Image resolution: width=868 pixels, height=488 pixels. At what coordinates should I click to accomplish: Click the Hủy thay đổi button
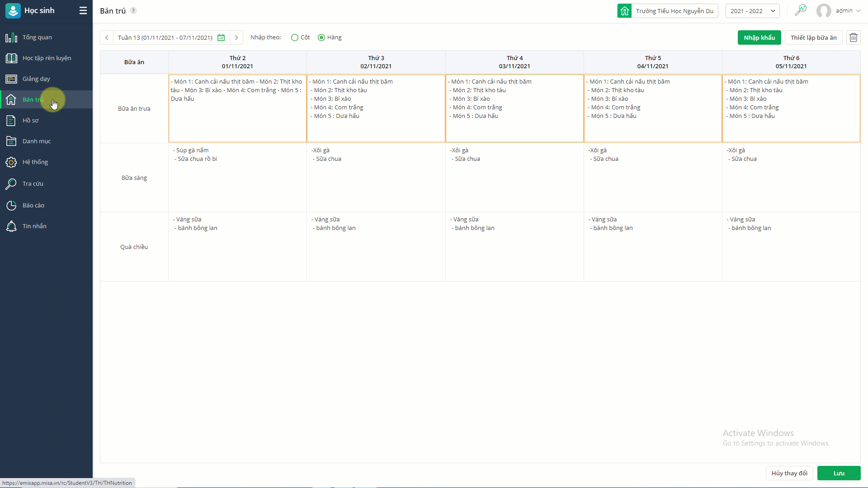coord(789,473)
